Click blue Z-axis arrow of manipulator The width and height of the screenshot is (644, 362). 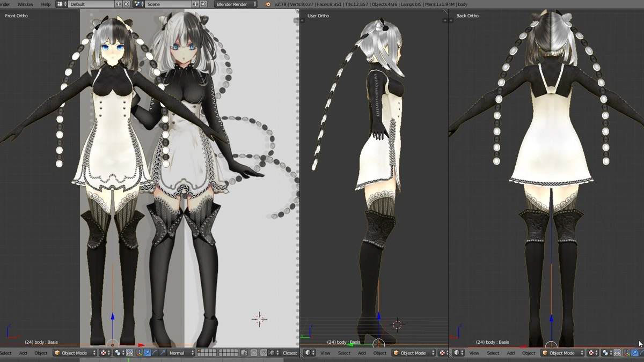(112, 316)
